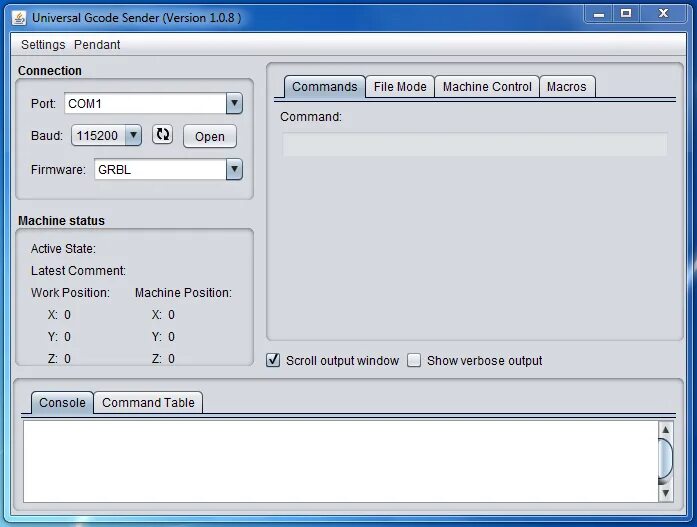Expand the Baud rate dropdown arrow
The height and width of the screenshot is (527, 697).
[133, 136]
